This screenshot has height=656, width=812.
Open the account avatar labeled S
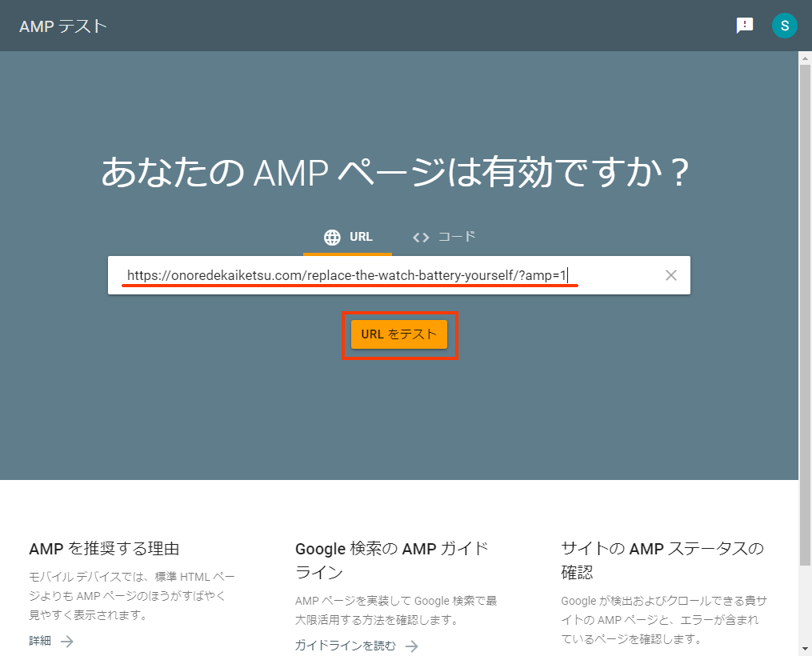tap(785, 26)
